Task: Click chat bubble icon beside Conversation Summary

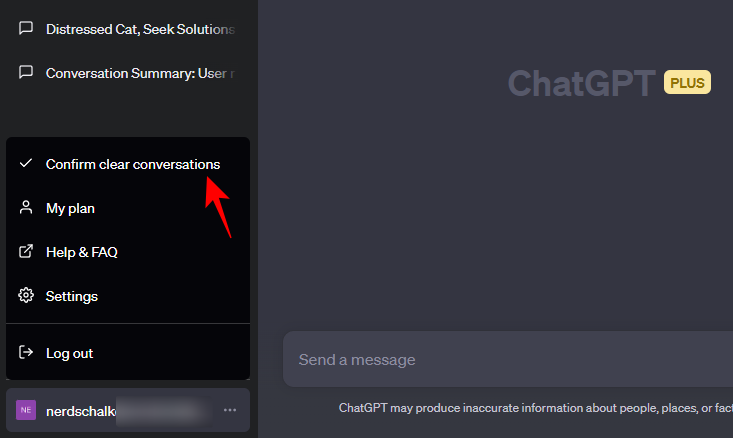Action: coord(26,72)
